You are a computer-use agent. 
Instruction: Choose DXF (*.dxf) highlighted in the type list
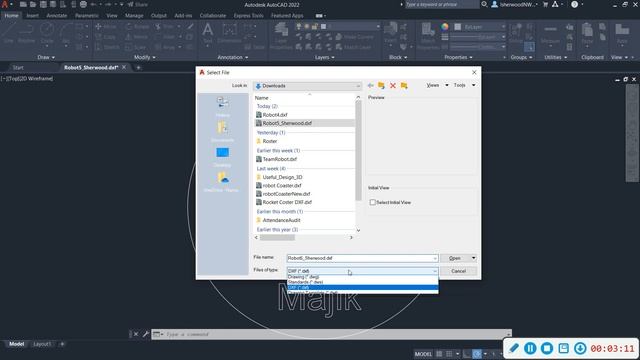(x=362, y=287)
